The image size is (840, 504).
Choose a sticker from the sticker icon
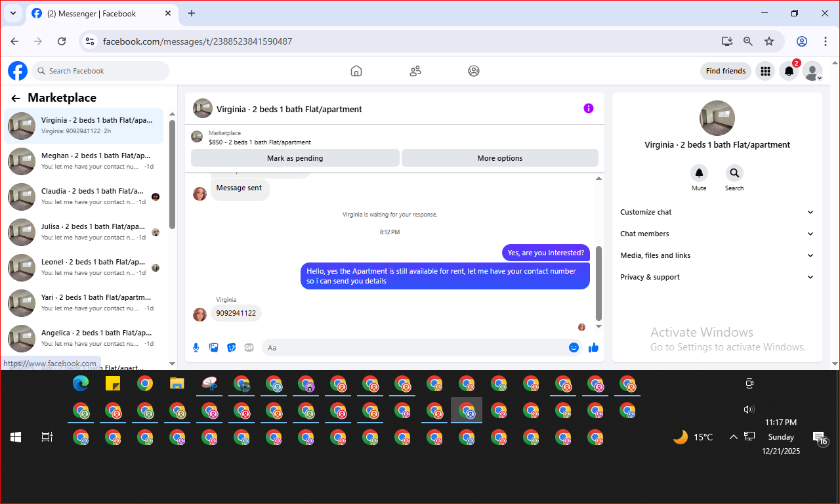tap(231, 348)
